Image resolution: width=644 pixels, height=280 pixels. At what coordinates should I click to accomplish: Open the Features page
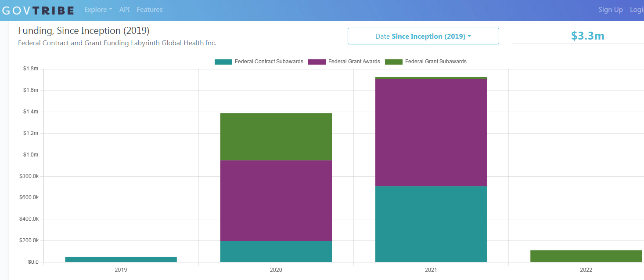tap(150, 10)
